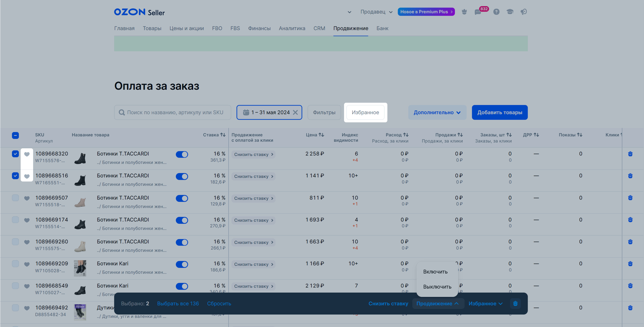Open the Цены и акции tab
The width and height of the screenshot is (644, 327).
click(187, 28)
